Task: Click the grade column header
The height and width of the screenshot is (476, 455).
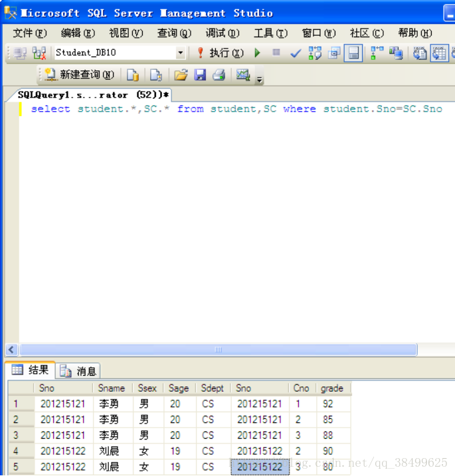Action: click(333, 388)
